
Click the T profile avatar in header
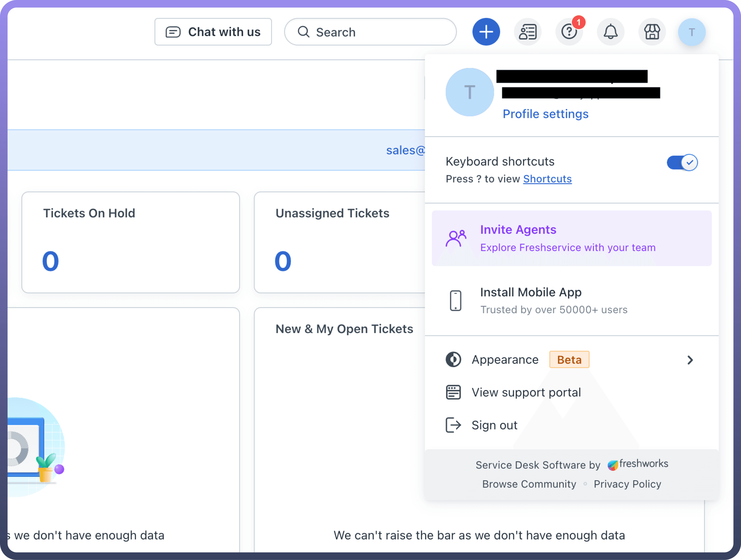click(691, 32)
